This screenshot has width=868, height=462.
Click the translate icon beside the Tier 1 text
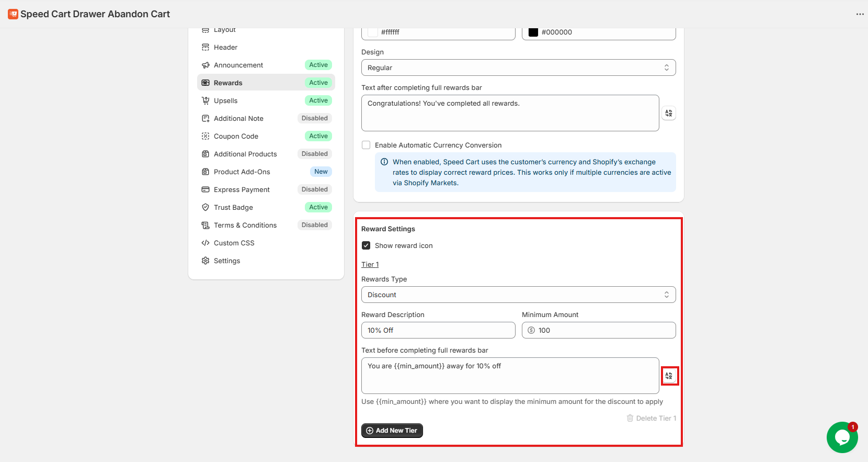coord(669,376)
